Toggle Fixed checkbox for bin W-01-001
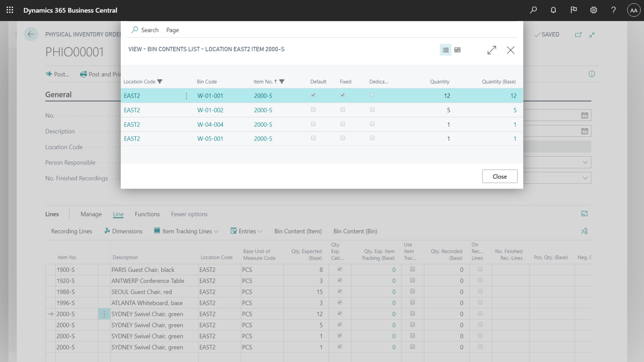Viewport: 644px width, 362px height. 343,95
